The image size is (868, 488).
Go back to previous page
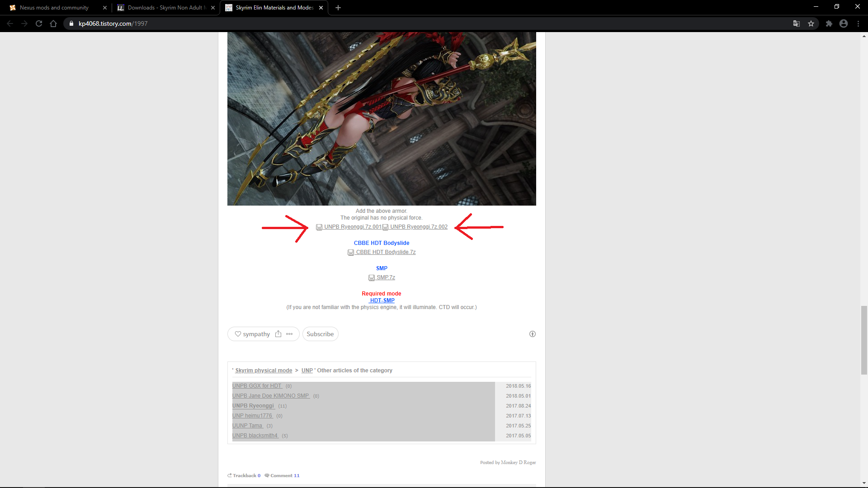pos(10,23)
